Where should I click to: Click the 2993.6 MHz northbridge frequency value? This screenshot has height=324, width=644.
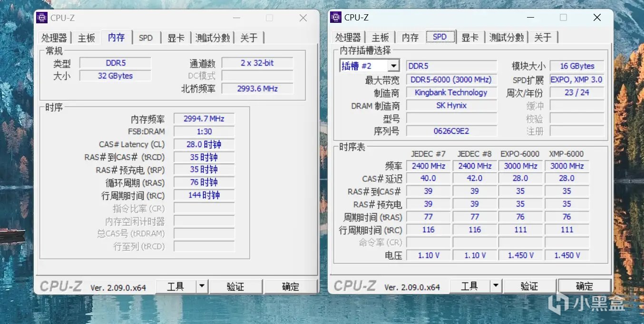point(257,88)
